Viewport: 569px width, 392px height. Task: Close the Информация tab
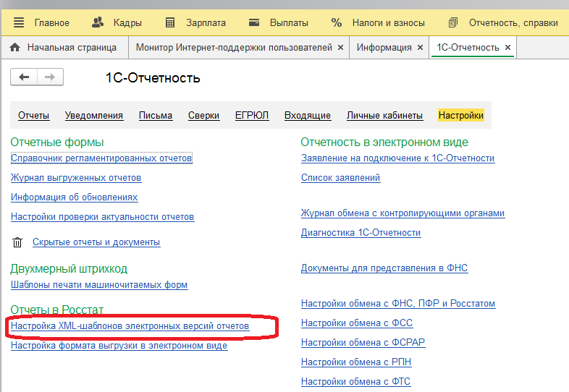click(420, 47)
